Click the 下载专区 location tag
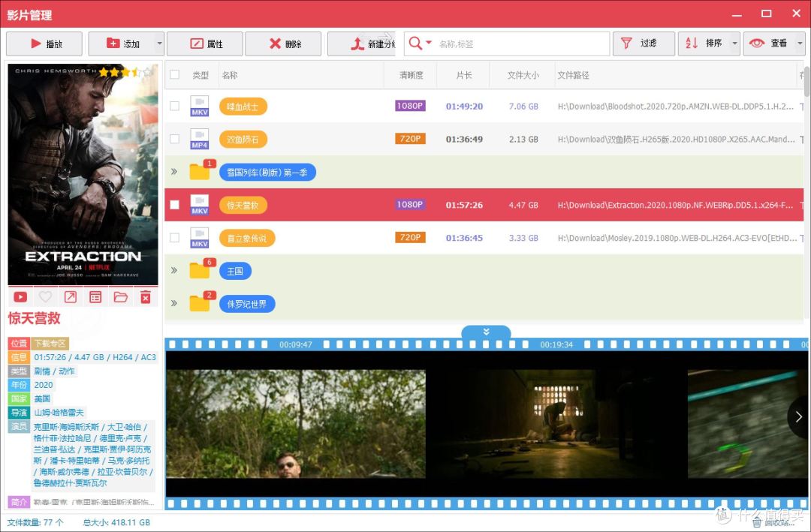 50,344
